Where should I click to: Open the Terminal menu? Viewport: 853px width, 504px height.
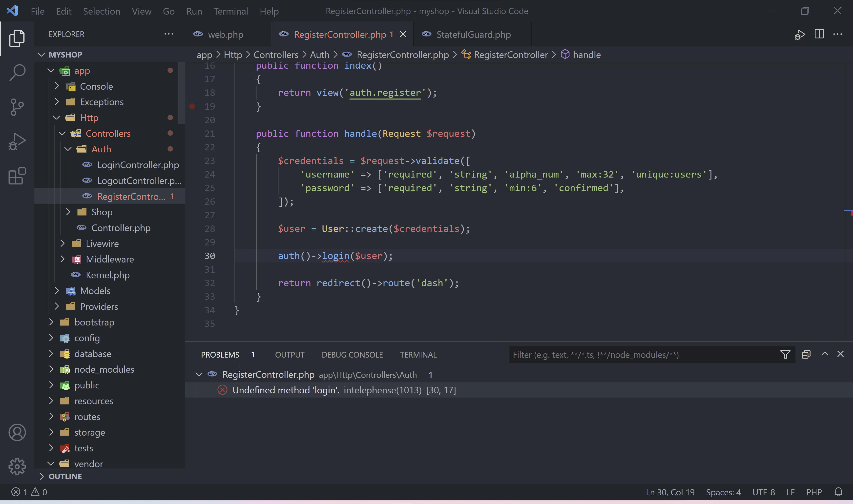(231, 11)
